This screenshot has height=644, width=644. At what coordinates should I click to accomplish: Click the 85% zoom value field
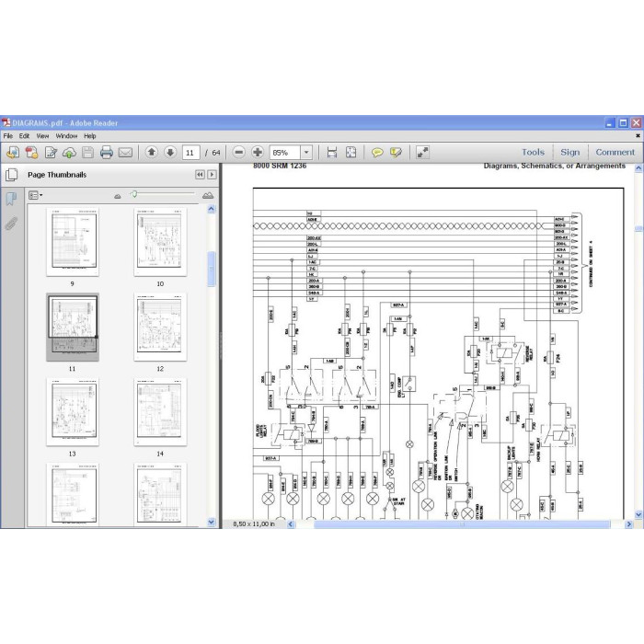tap(285, 153)
